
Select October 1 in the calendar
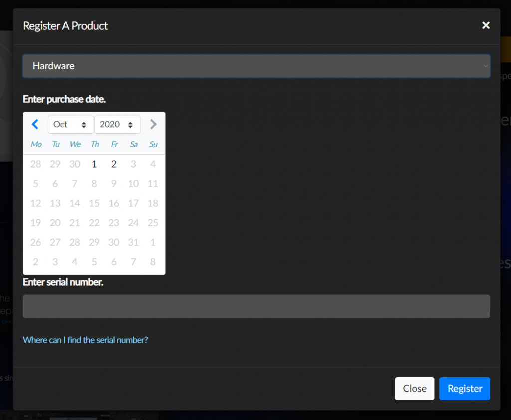(x=94, y=164)
